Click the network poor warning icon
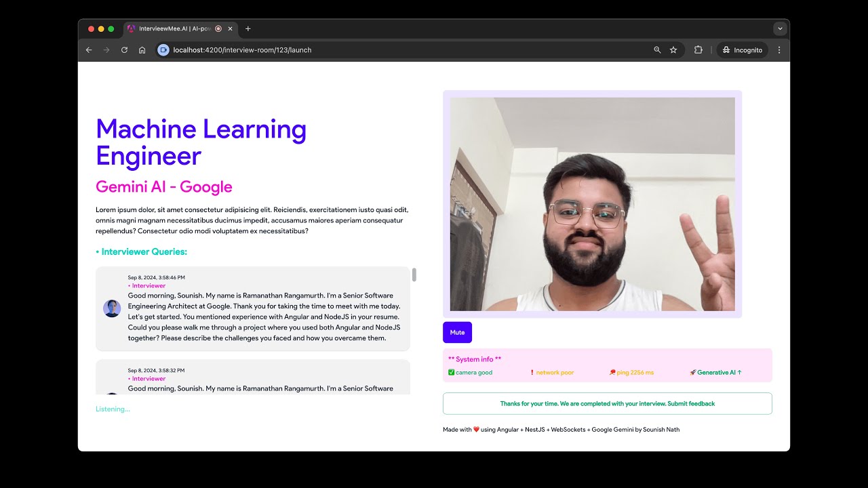This screenshot has width=868, height=488. tap(533, 372)
